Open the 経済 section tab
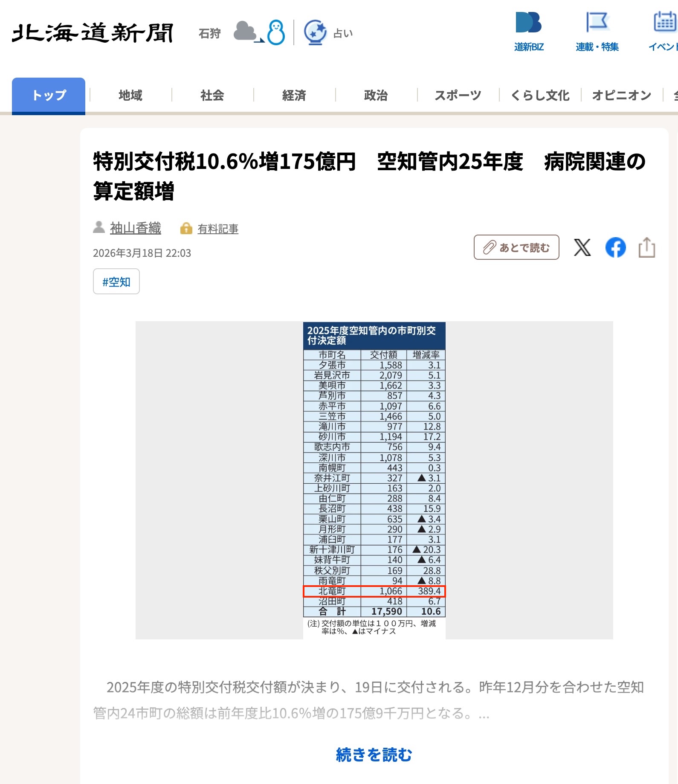678x784 pixels. (x=294, y=96)
